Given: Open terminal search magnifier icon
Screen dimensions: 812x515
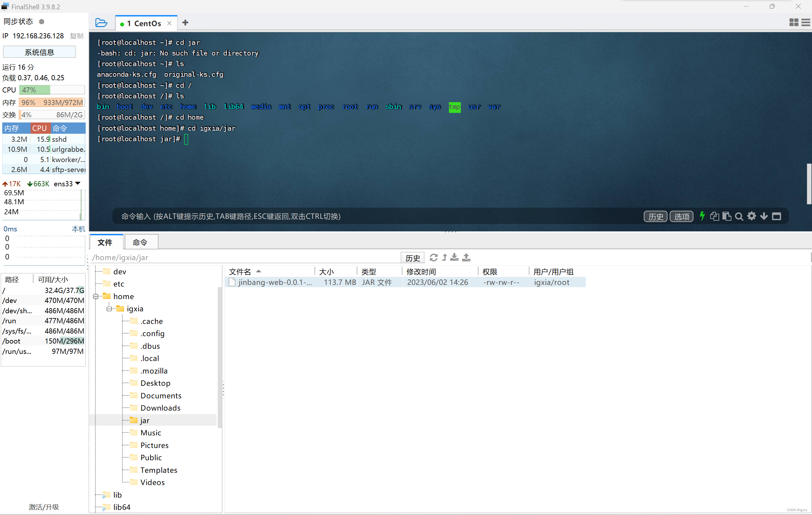Looking at the screenshot, I should pyautogui.click(x=739, y=217).
